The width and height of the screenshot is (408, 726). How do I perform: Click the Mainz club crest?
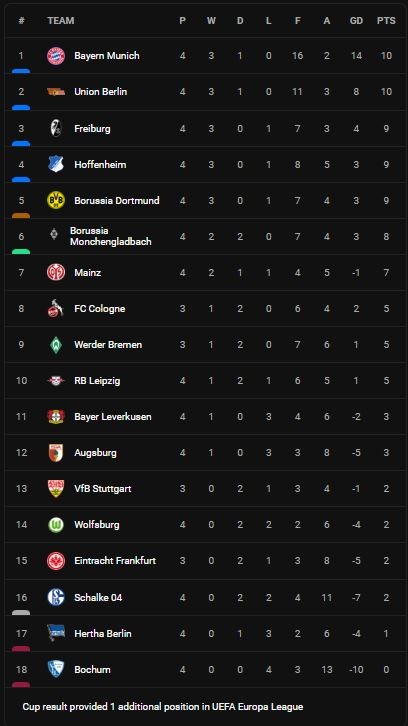point(56,272)
